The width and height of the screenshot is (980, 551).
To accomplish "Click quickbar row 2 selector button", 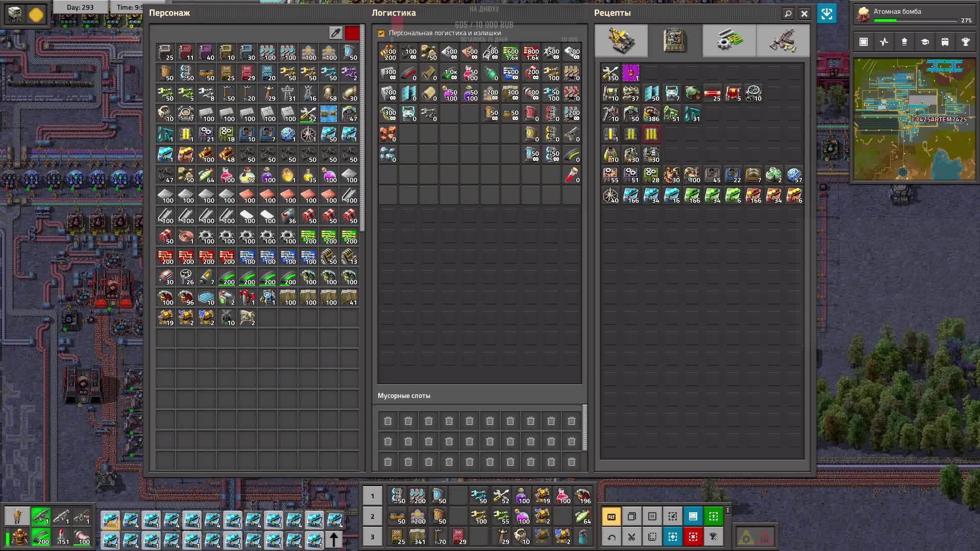I will (372, 516).
